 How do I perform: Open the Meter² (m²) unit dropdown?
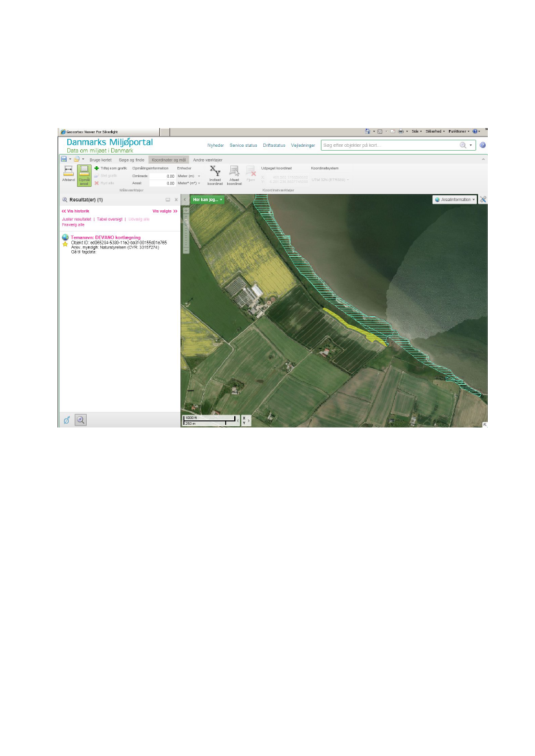click(x=189, y=183)
